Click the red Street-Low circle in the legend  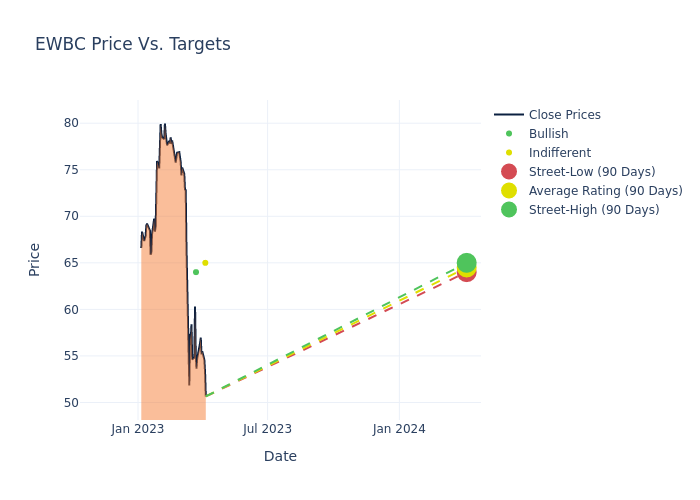[x=509, y=172]
